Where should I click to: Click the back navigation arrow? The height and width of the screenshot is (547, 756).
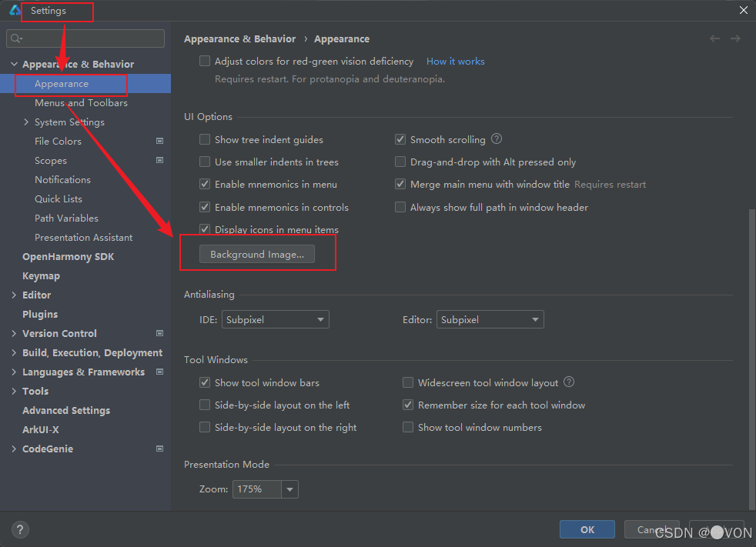715,38
